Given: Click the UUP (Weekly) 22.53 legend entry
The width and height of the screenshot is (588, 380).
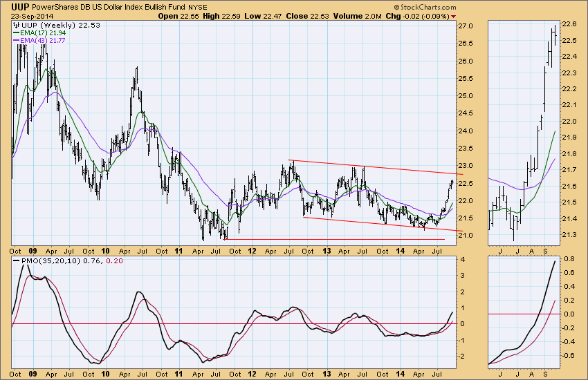Looking at the screenshot, I should click(x=60, y=25).
